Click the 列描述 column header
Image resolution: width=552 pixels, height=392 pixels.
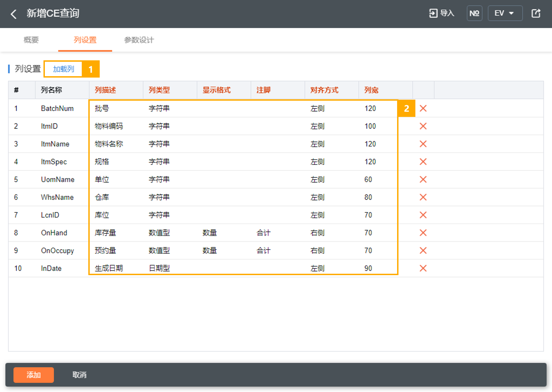click(116, 90)
